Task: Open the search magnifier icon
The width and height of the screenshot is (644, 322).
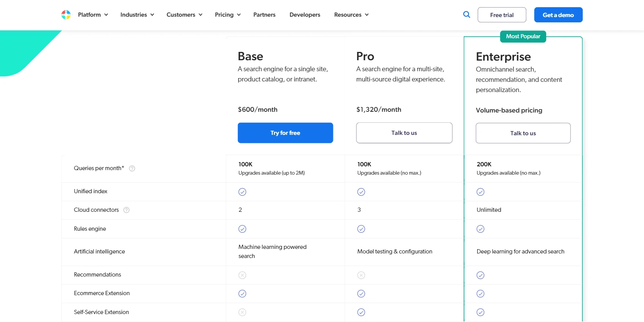Action: click(x=467, y=14)
